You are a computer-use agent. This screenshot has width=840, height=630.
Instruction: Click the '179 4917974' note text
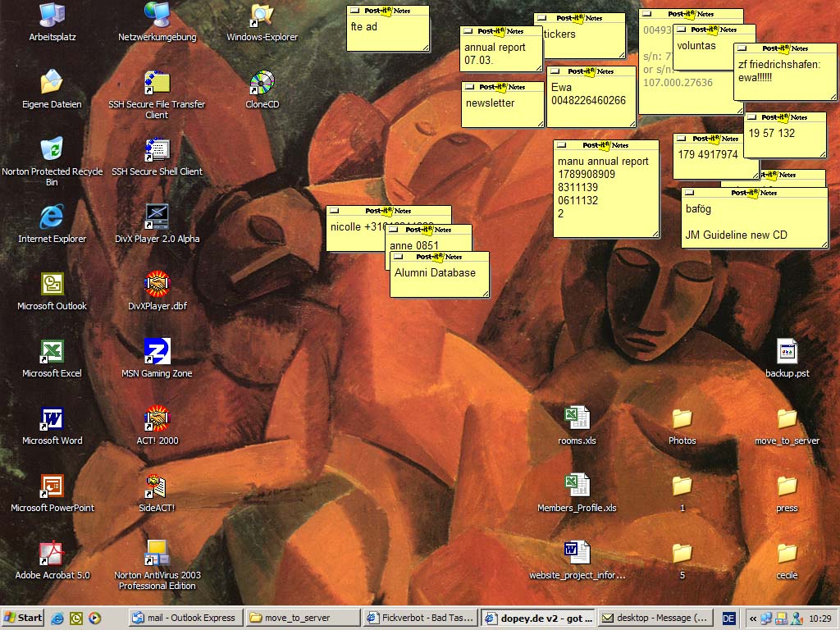(708, 154)
